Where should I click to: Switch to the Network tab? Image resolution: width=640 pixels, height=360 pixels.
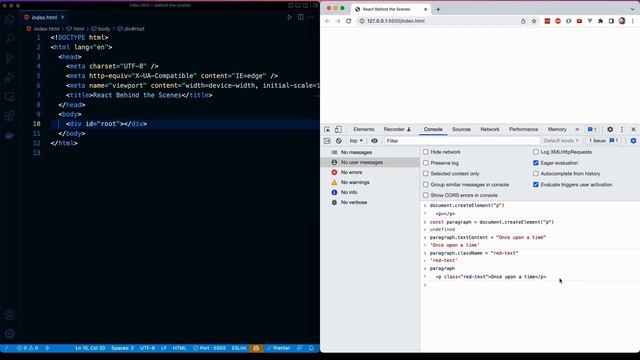click(x=490, y=129)
